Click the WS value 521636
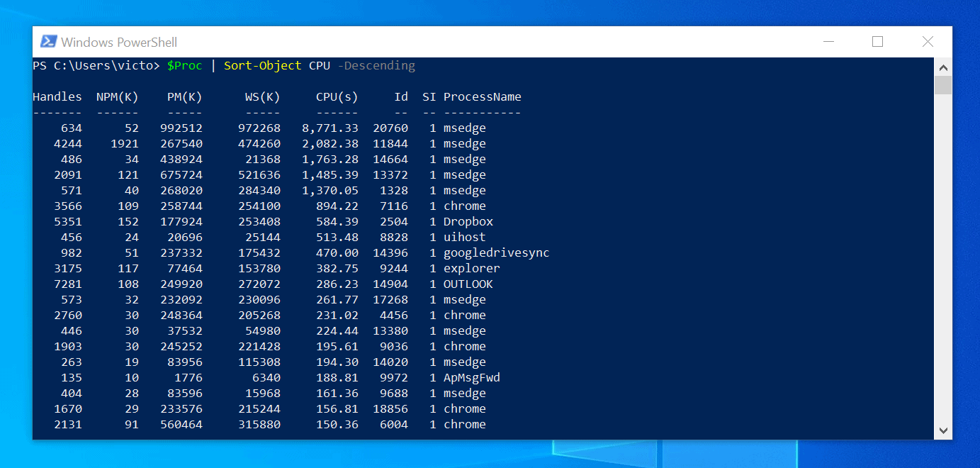This screenshot has height=468, width=980. click(259, 175)
